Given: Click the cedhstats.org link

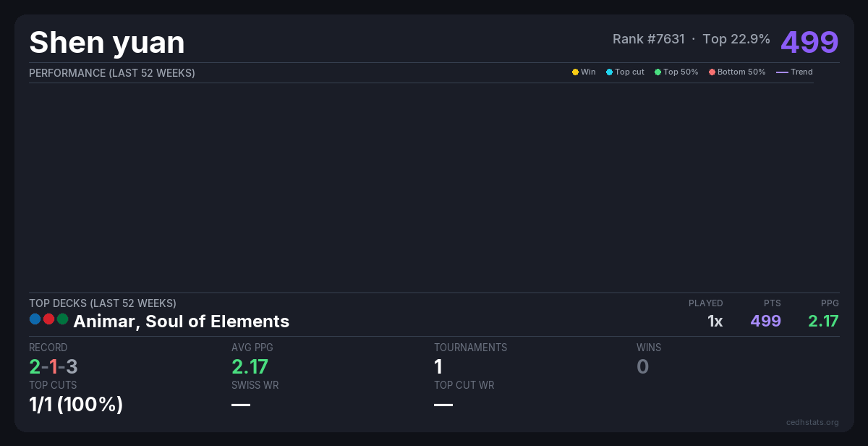Looking at the screenshot, I should pos(812,422).
